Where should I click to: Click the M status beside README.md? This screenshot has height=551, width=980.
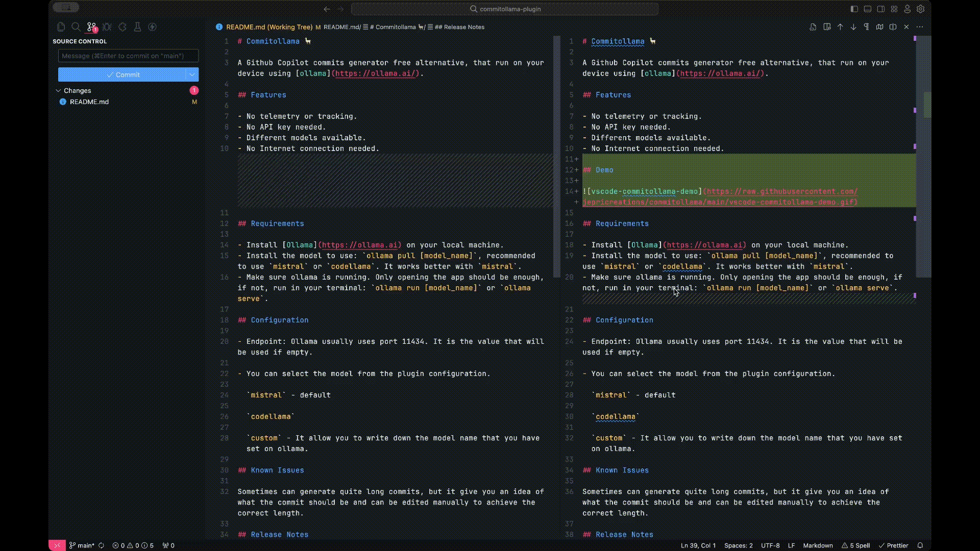(x=194, y=102)
